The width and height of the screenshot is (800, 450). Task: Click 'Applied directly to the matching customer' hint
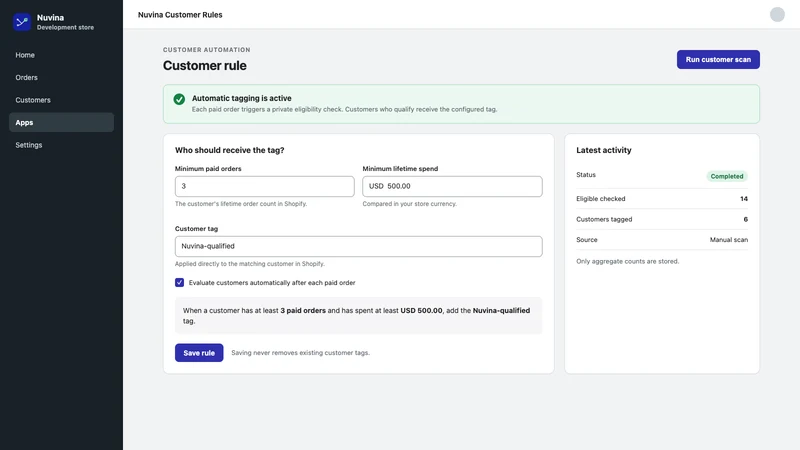[x=249, y=264]
